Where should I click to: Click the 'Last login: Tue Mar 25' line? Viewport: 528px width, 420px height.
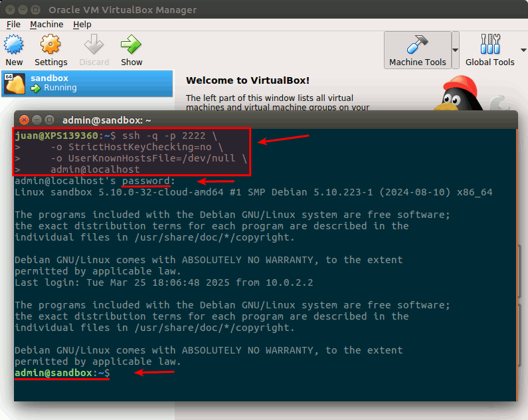click(163, 282)
